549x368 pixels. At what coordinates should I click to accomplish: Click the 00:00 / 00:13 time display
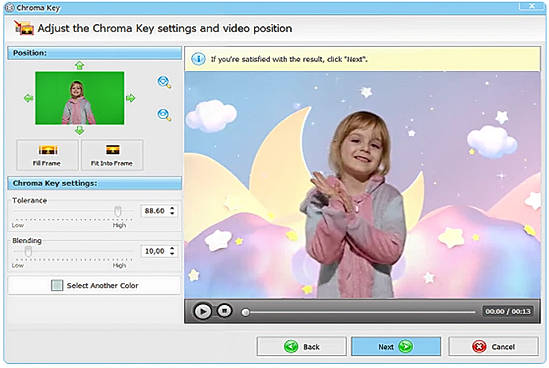(x=508, y=311)
